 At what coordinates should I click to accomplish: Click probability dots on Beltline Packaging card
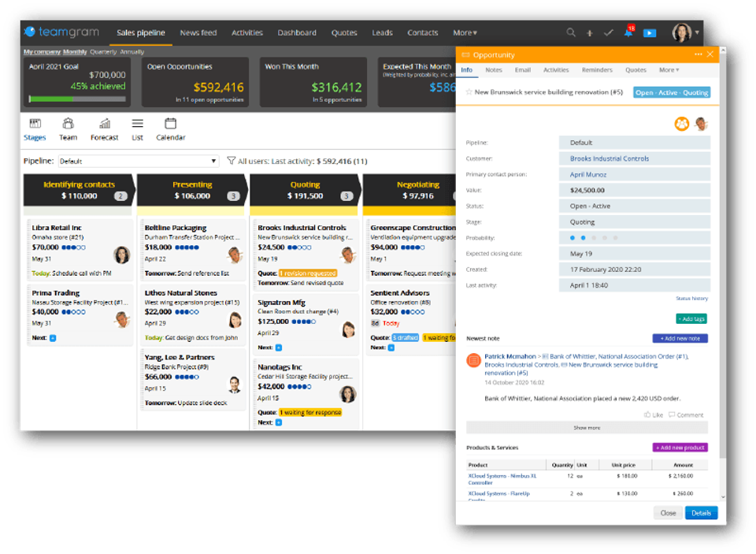[x=187, y=247]
